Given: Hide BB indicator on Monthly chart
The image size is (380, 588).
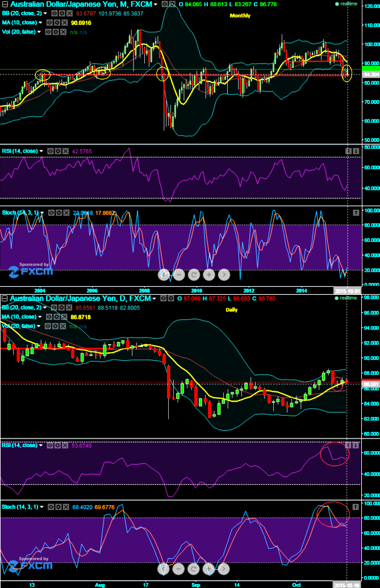Looking at the screenshot, I should 55,13.
